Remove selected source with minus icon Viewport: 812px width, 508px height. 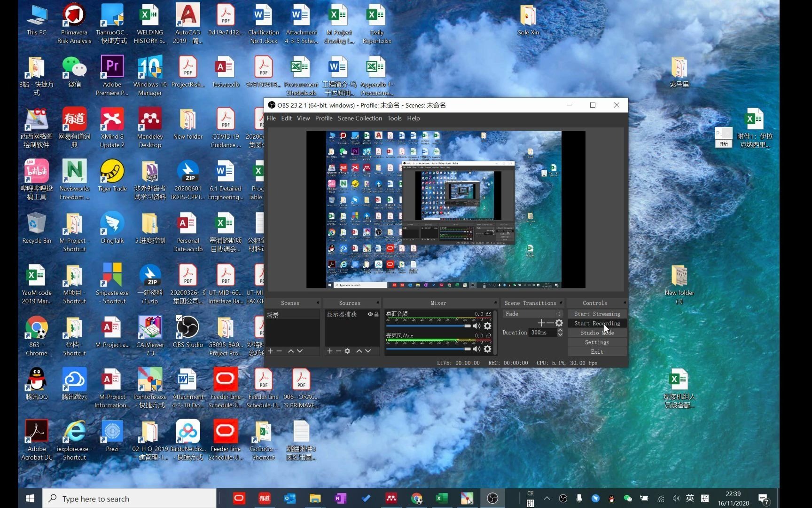tap(338, 351)
